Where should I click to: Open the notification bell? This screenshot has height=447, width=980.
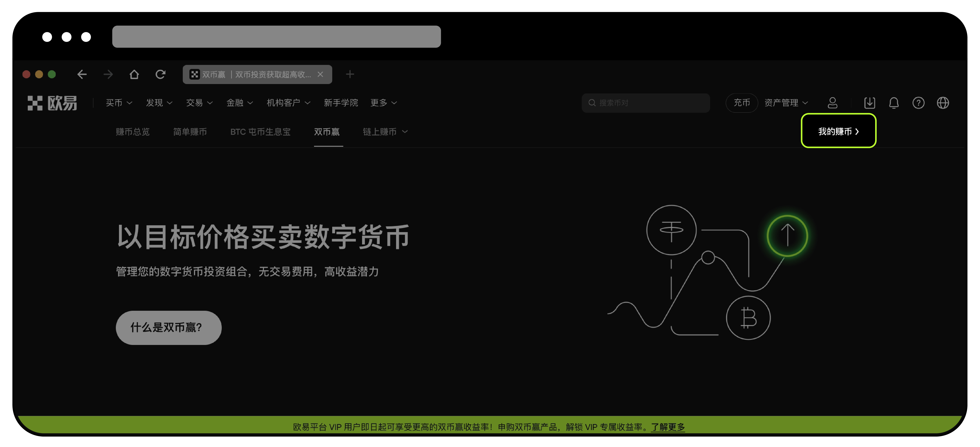(x=894, y=103)
